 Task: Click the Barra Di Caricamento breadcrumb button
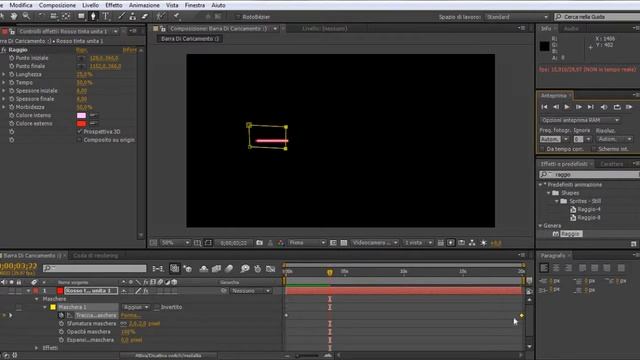tap(190, 39)
